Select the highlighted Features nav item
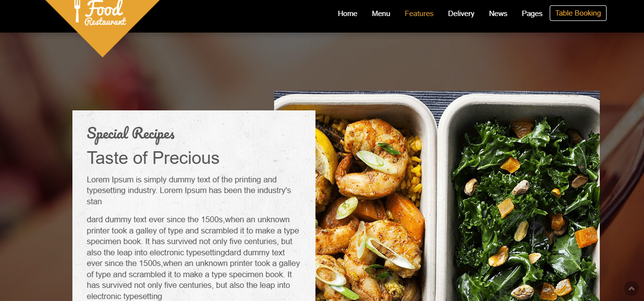 tap(419, 14)
